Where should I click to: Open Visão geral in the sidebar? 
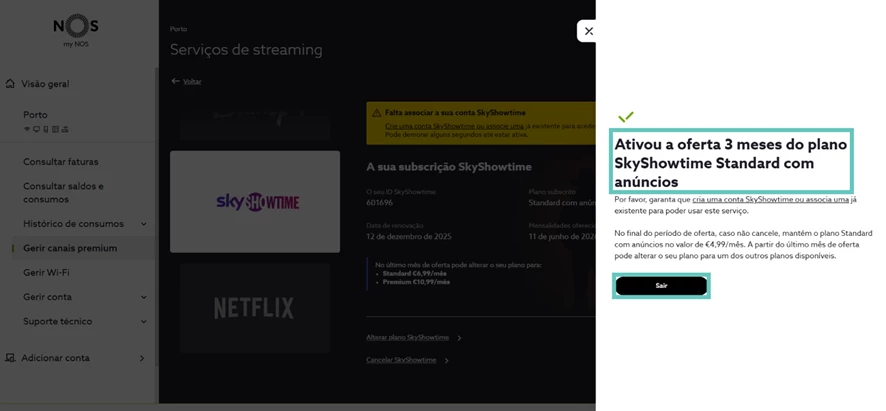coord(45,84)
